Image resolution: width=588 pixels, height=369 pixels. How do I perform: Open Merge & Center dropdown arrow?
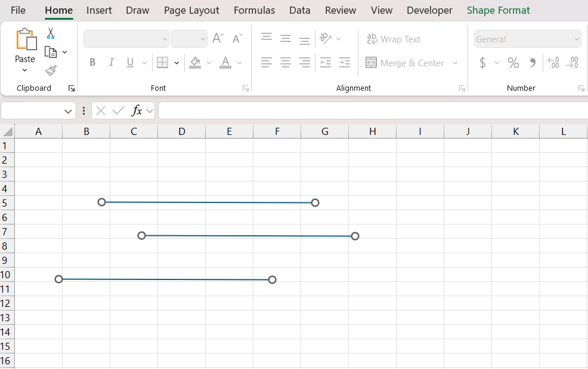pos(455,63)
